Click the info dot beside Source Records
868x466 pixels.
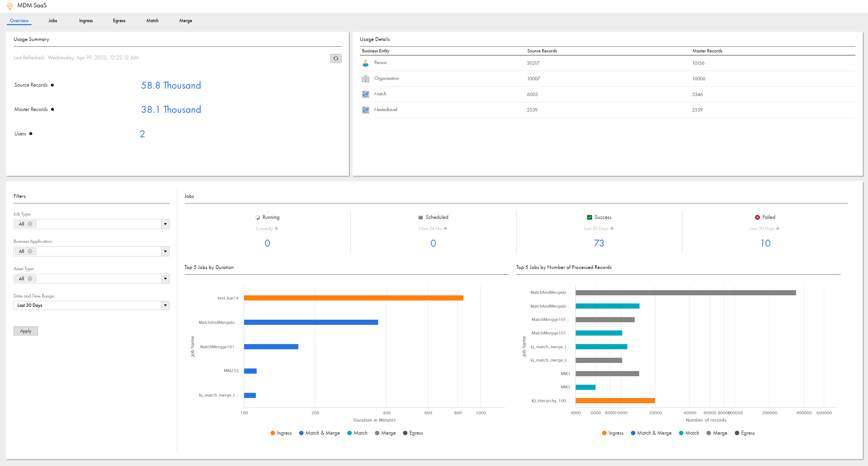pyautogui.click(x=52, y=85)
